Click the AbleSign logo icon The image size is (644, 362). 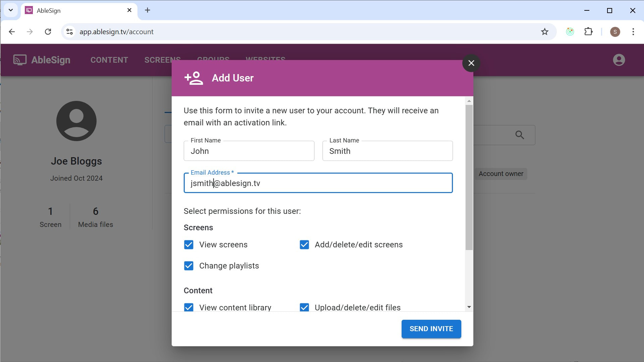tap(20, 60)
